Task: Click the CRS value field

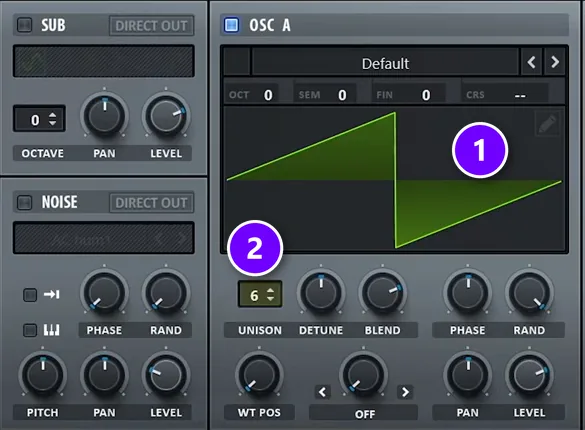Action: (504, 95)
